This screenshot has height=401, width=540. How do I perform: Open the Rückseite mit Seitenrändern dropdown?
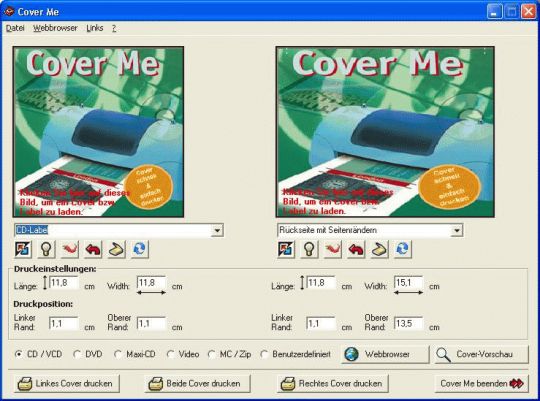pyautogui.click(x=457, y=230)
